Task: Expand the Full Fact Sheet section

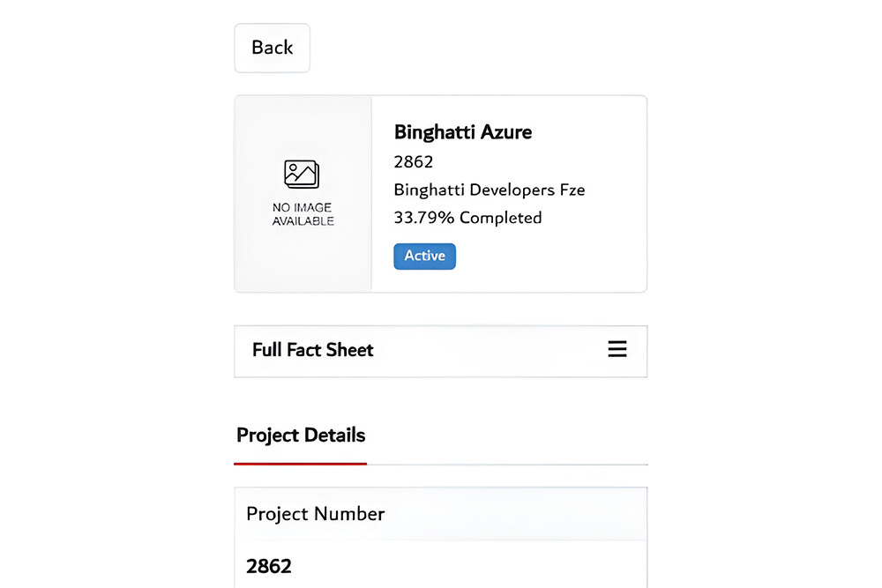Action: [440, 351]
